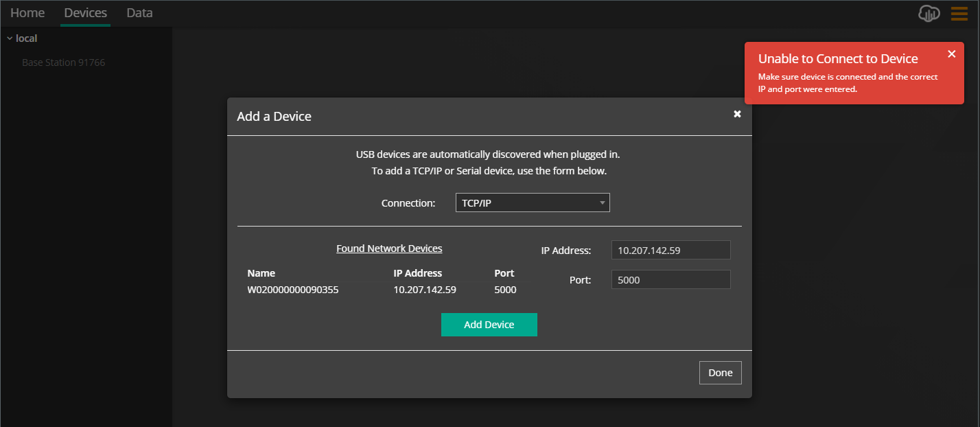Open the Data tab
This screenshot has height=427, width=980.
click(139, 12)
